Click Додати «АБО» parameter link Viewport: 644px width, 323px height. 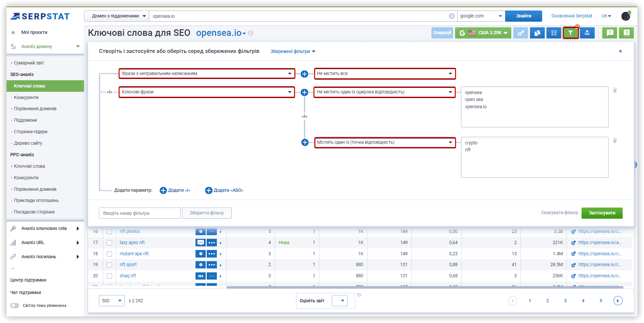pos(224,190)
